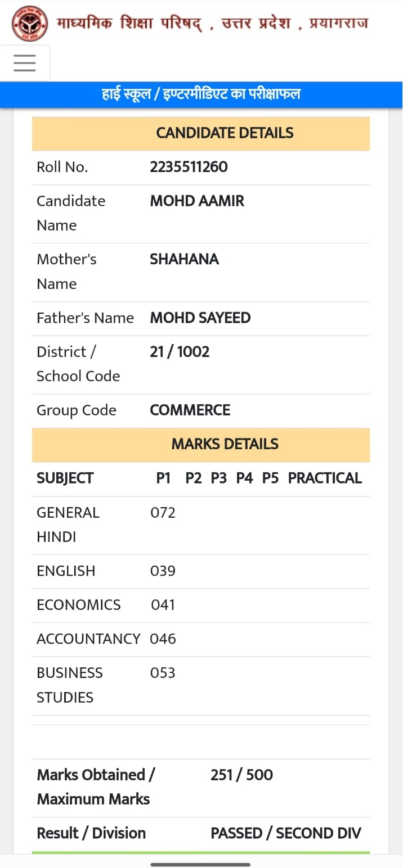Click father's name MOHD SAYEED
The image size is (403, 868).
(200, 318)
